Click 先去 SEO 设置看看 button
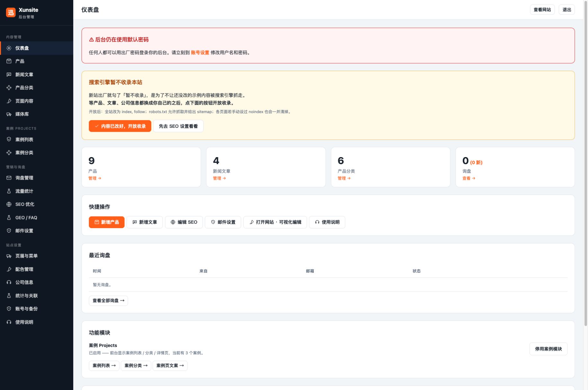 coord(178,126)
